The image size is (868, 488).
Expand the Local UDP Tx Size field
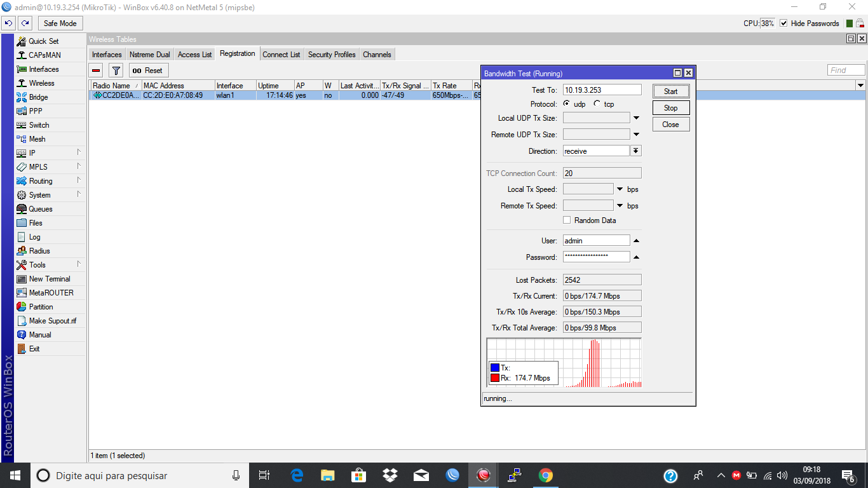pos(636,118)
